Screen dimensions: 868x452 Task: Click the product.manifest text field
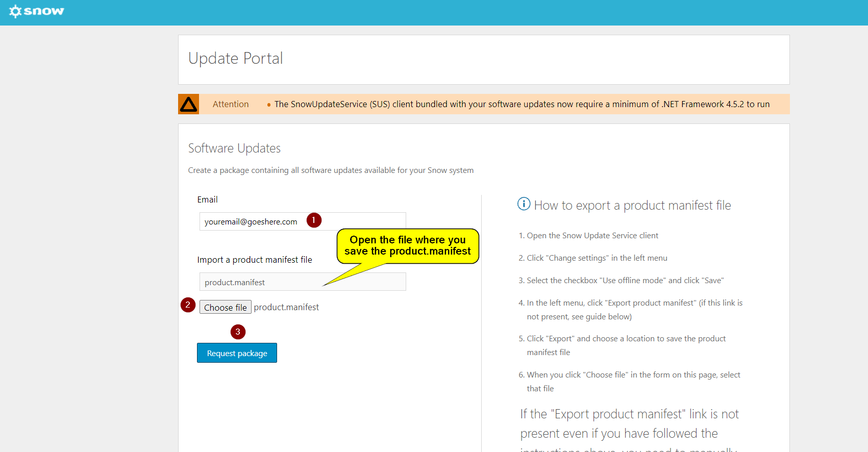pos(303,282)
